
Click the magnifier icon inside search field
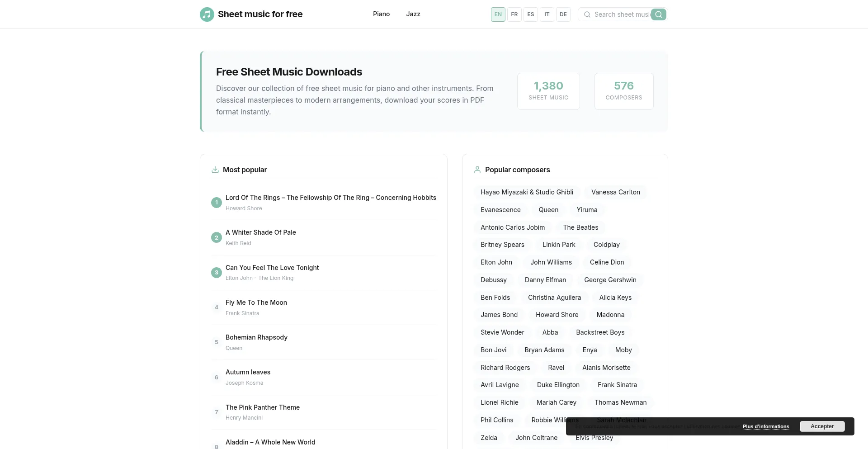587,14
